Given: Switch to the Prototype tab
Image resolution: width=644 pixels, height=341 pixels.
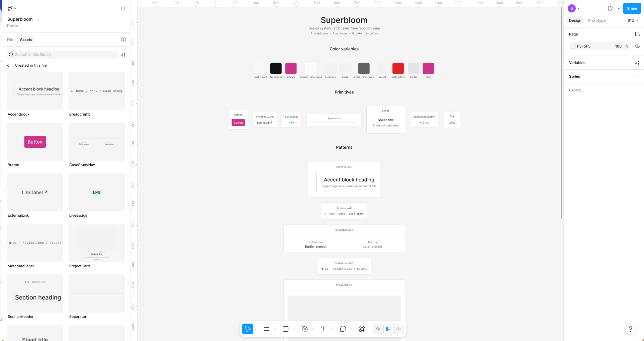Looking at the screenshot, I should click(597, 20).
